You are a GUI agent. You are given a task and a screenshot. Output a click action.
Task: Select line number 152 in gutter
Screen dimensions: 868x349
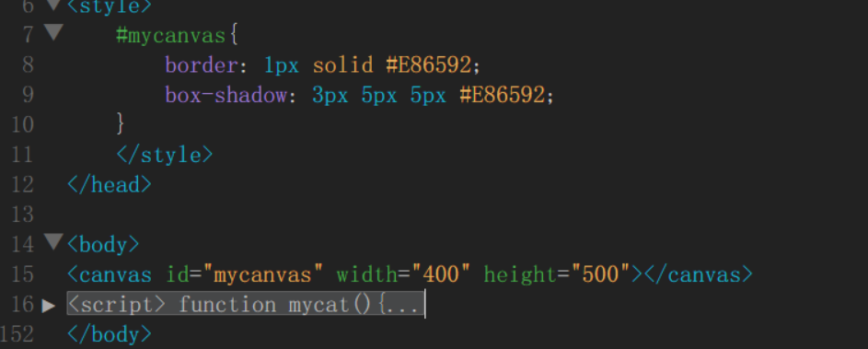coord(17,334)
